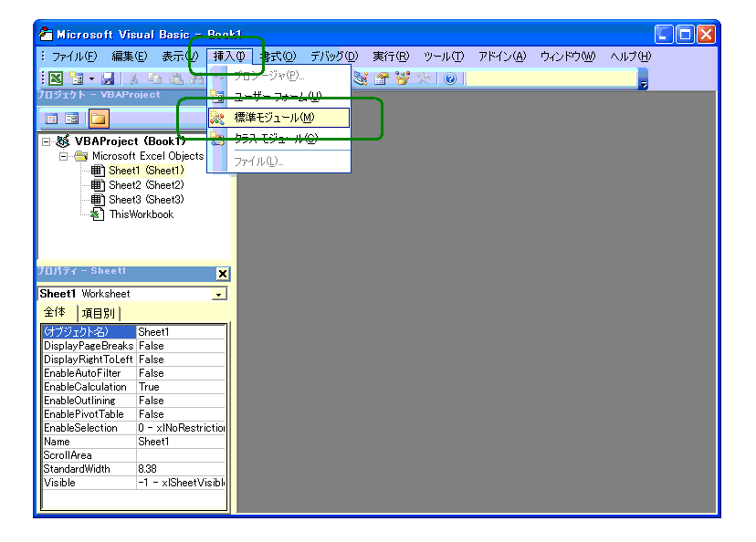
Task: Click the View Object icon in Project panel
Action: pos(72,119)
